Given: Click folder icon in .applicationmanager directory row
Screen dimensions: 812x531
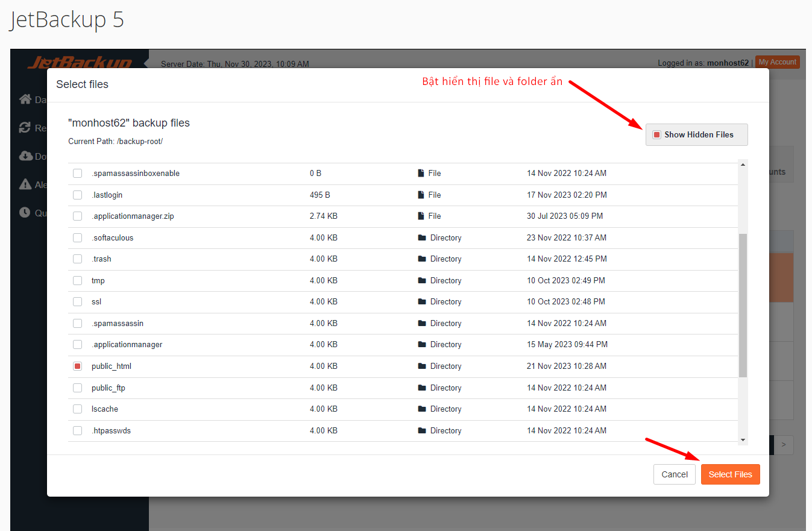Looking at the screenshot, I should tap(422, 344).
